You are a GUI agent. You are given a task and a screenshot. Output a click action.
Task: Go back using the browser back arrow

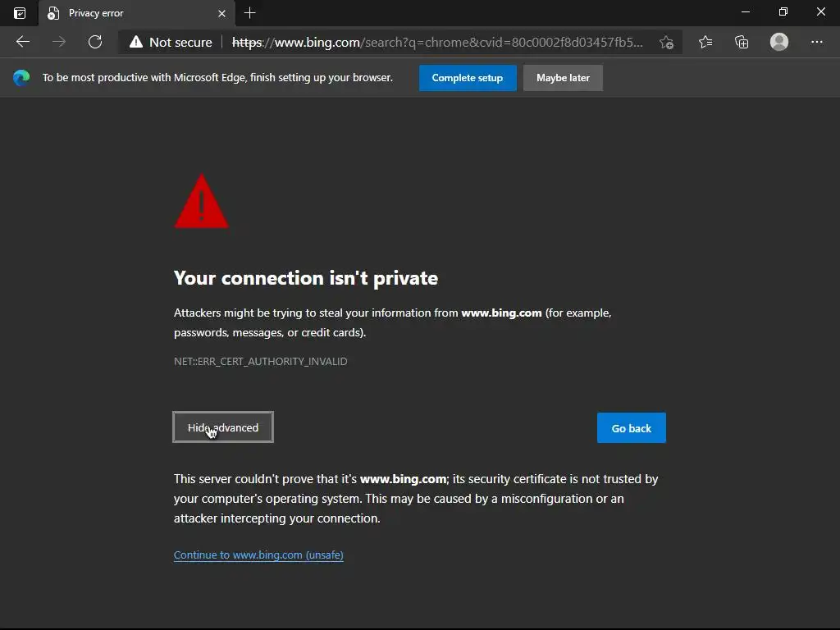pos(22,42)
